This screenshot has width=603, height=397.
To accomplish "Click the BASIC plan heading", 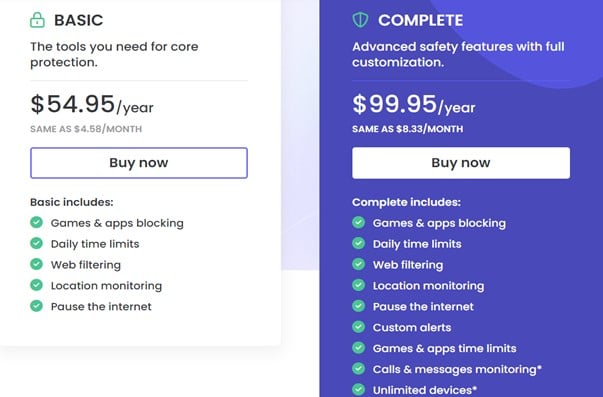I will pyautogui.click(x=79, y=20).
